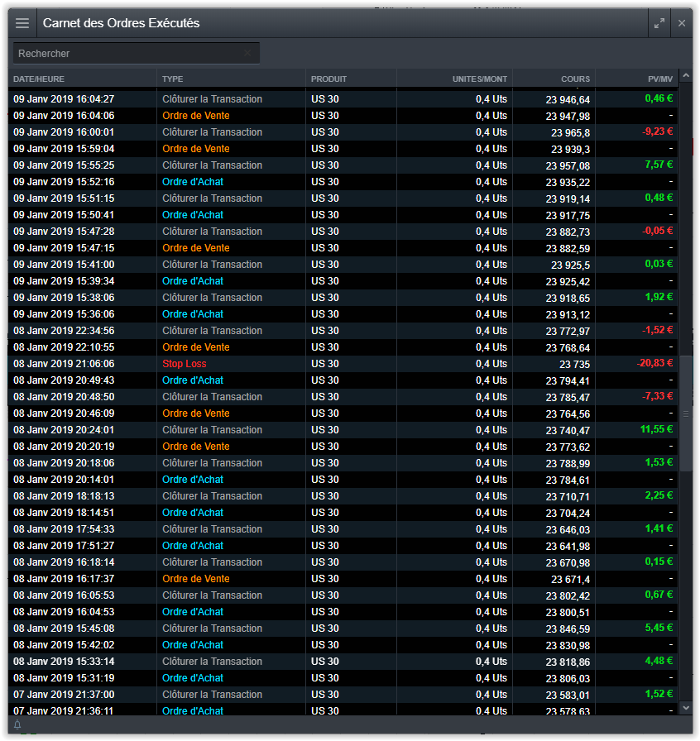Image resolution: width=700 pixels, height=741 pixels.
Task: Select the Stop Loss order row
Action: point(185,364)
